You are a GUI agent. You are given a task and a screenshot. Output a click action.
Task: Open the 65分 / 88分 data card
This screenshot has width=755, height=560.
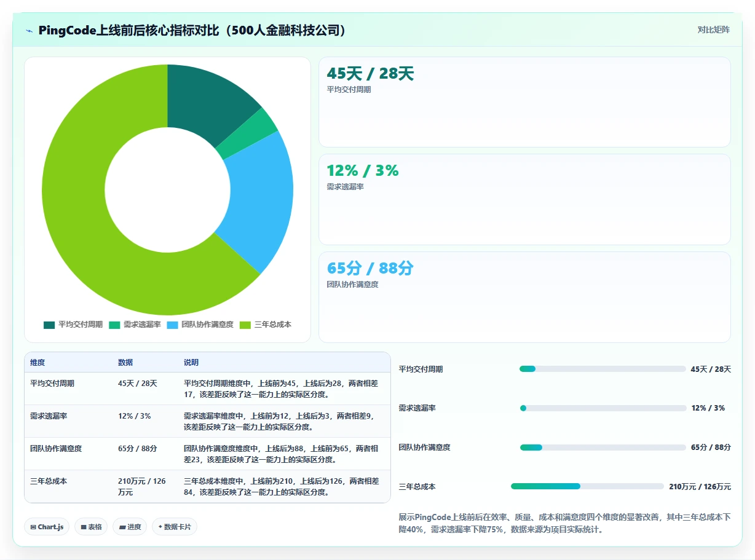point(524,297)
